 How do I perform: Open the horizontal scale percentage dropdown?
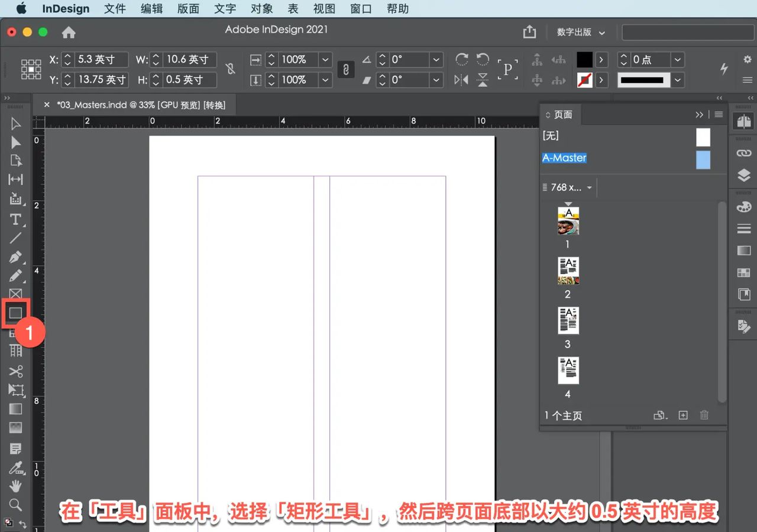click(324, 59)
